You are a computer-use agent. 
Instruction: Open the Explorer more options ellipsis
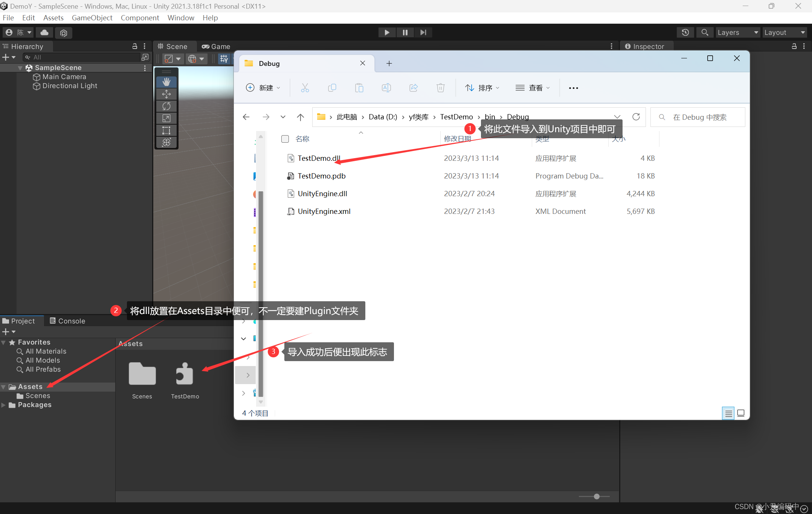[x=573, y=88]
